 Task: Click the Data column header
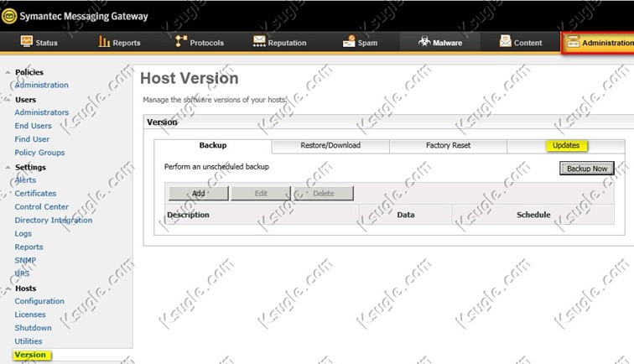tap(406, 215)
